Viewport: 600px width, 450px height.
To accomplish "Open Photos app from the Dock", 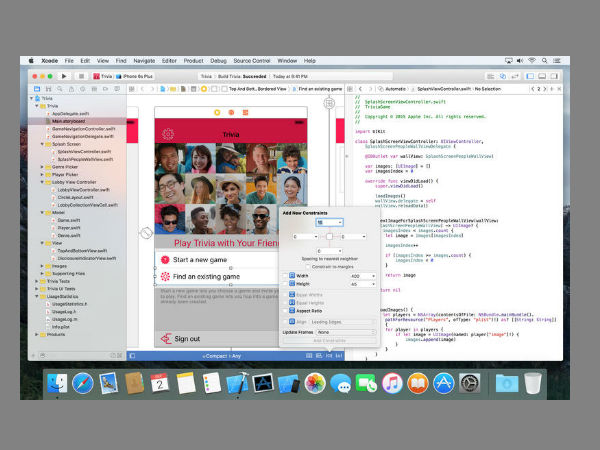I will 315,383.
